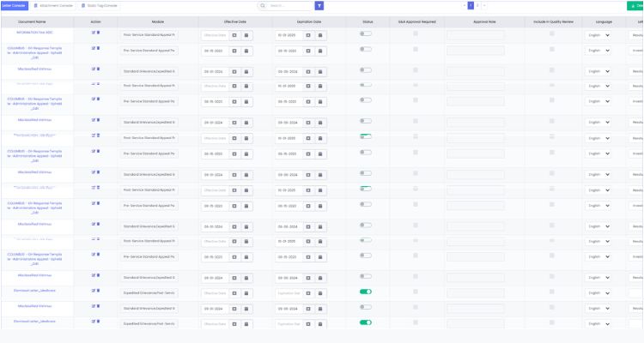644x343 pixels.
Task: Open the Expiration Date calendar in the second row
Action: (x=320, y=51)
